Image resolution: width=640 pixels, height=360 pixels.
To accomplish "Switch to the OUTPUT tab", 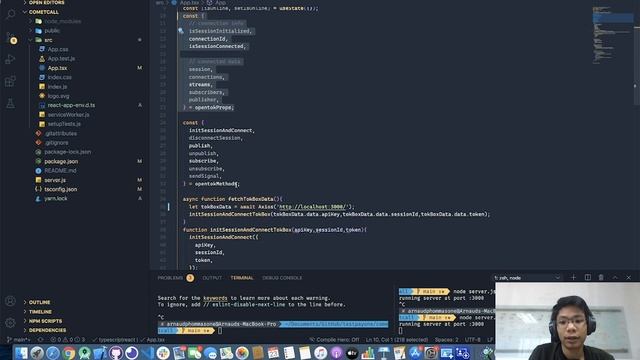I will click(x=212, y=278).
